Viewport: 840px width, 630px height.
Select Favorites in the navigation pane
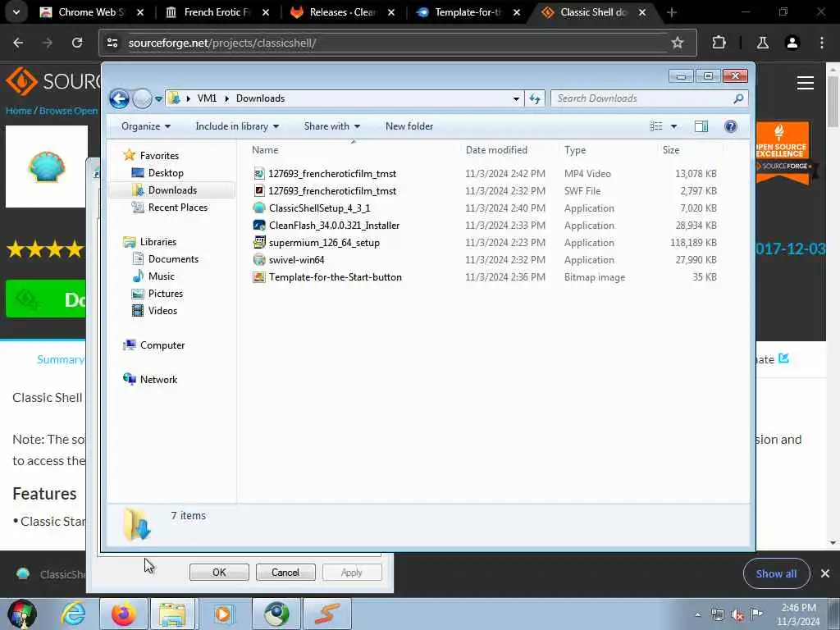[x=159, y=155]
